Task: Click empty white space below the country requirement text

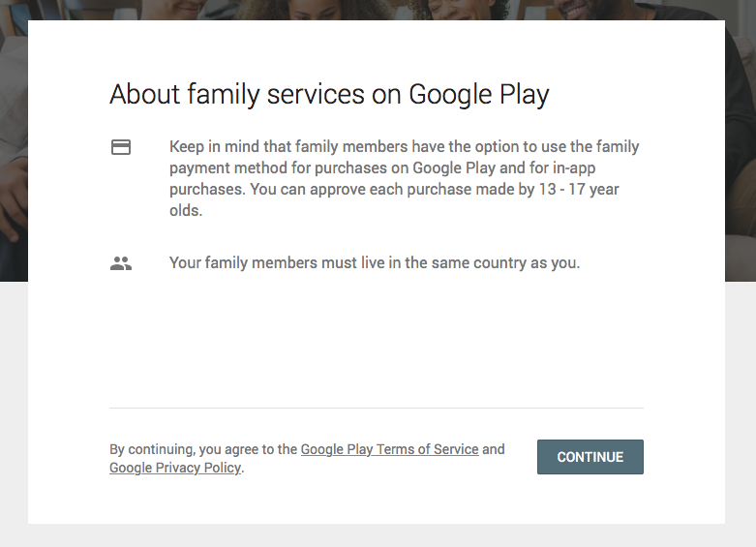Action: [376, 339]
